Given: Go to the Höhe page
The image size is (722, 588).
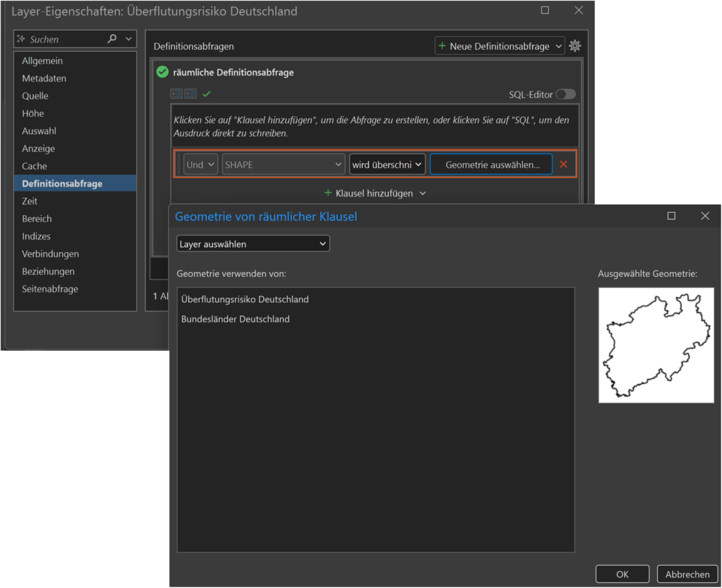Looking at the screenshot, I should click(75, 113).
